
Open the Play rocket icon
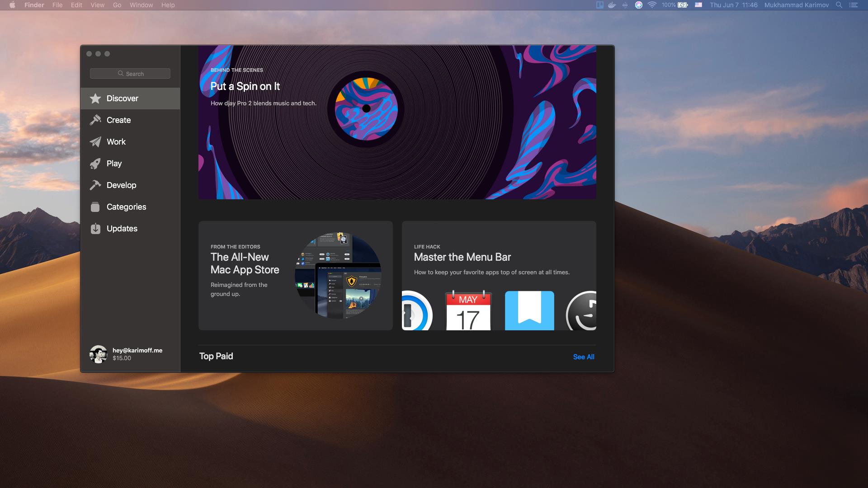pyautogui.click(x=95, y=164)
